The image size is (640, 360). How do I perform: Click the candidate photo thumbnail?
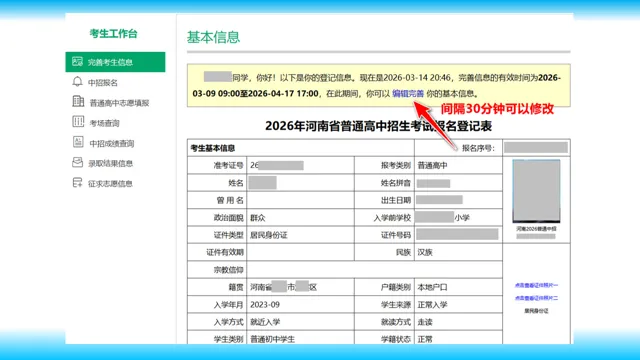coord(536,191)
